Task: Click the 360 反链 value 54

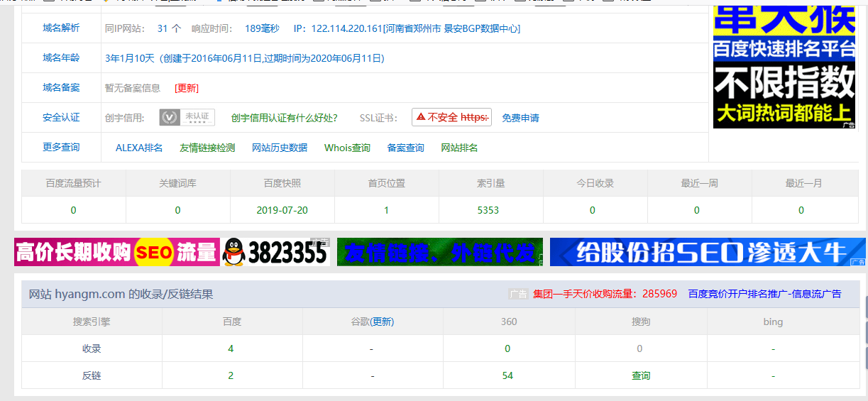Action: (x=507, y=375)
